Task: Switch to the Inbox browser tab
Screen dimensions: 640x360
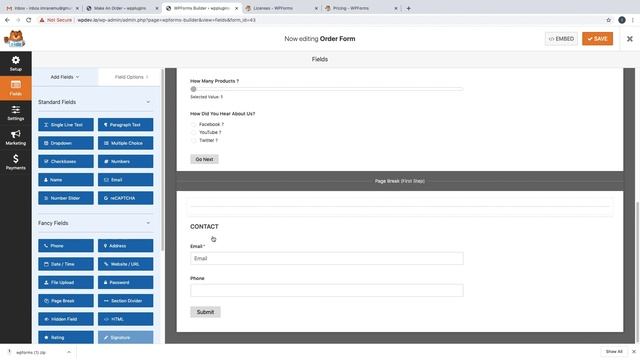Action: [41, 8]
